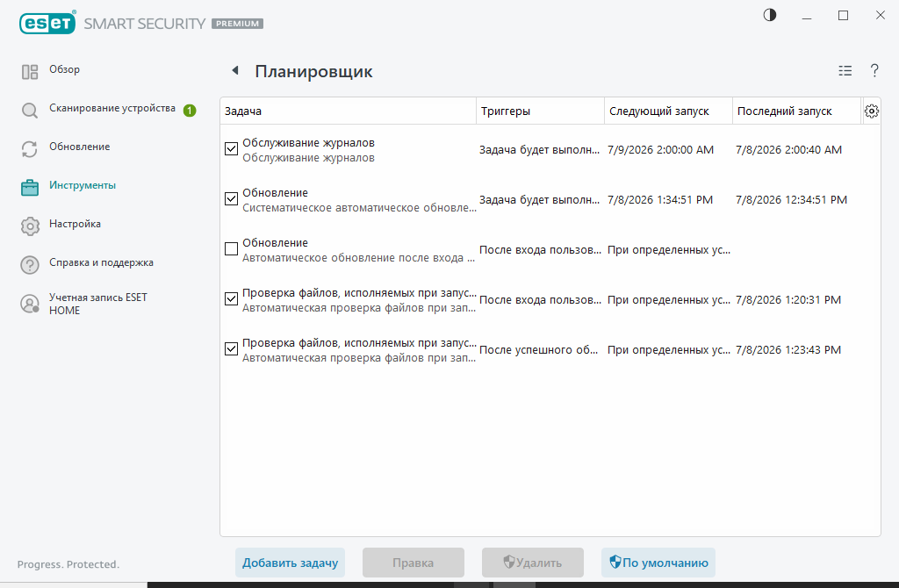Select the Инструменты briefcase icon
Viewport: 899px width, 588px height.
30,188
